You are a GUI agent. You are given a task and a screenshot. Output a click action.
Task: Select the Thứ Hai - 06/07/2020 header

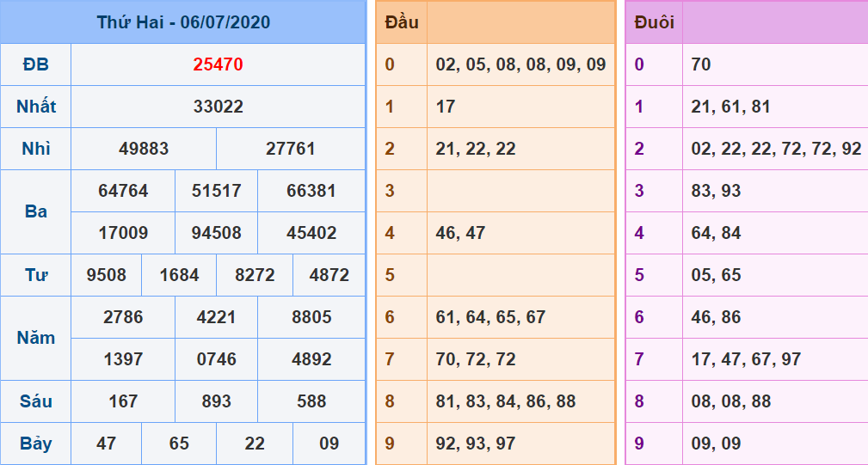coord(182,22)
